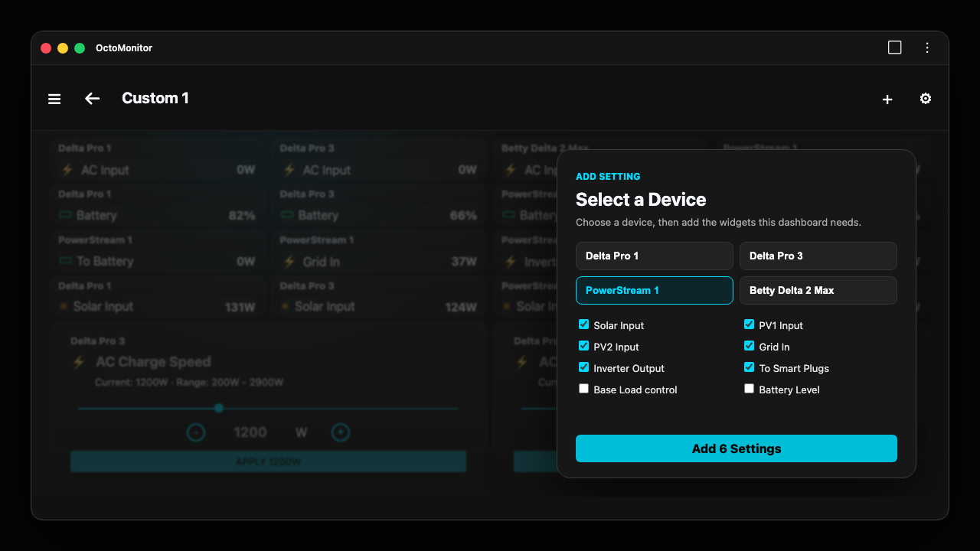This screenshot has height=551, width=980.
Task: Increase AC Charge Speed with plus button
Action: (x=341, y=432)
